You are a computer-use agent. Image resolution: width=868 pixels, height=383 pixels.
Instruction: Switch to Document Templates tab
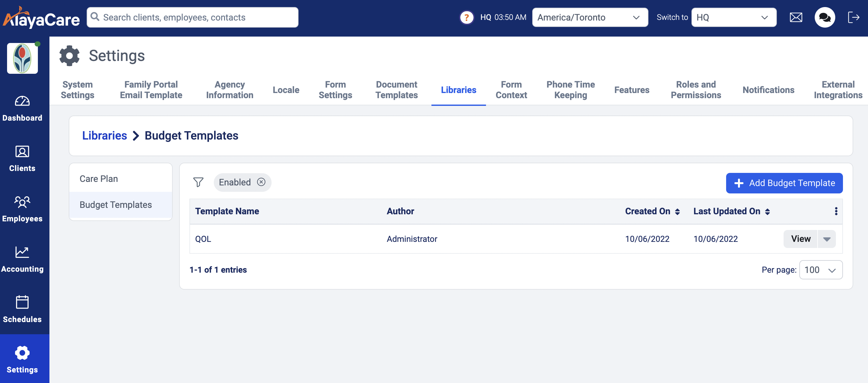396,90
